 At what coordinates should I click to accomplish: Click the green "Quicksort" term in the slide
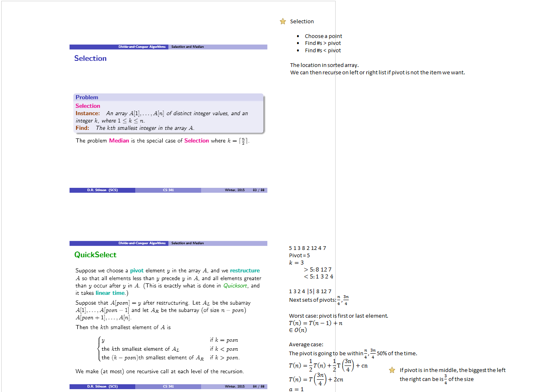(235, 286)
